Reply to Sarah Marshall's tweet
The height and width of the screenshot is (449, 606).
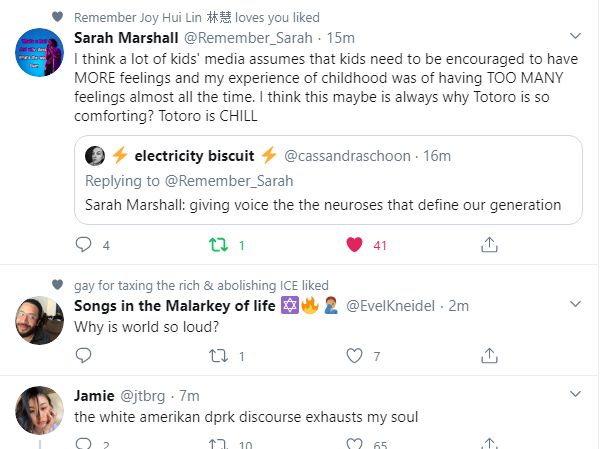coord(84,244)
